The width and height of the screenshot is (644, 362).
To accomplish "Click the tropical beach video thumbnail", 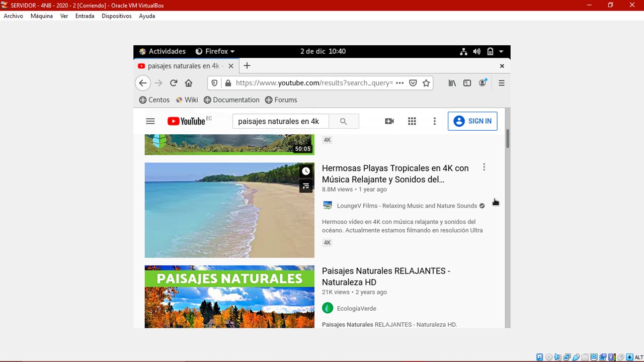I will [x=229, y=210].
